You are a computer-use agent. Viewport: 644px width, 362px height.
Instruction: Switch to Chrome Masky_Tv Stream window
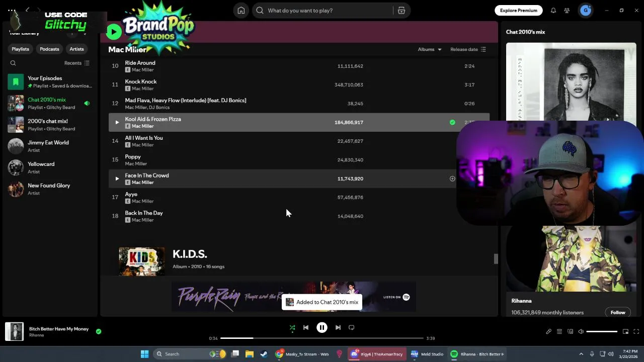click(302, 354)
